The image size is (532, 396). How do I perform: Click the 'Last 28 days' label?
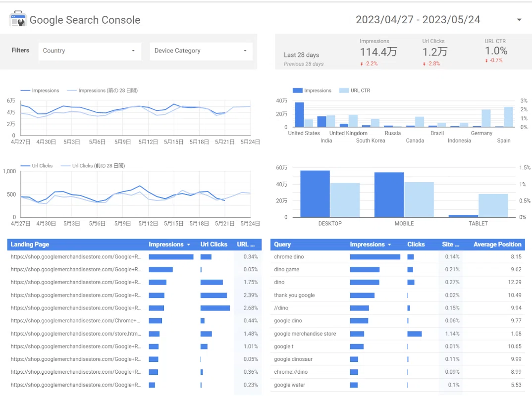coord(301,55)
